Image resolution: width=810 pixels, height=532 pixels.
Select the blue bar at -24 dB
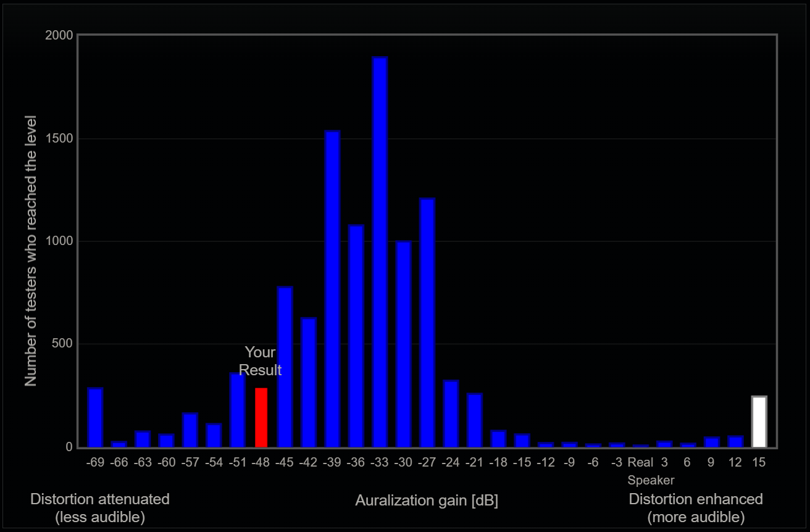(451, 414)
